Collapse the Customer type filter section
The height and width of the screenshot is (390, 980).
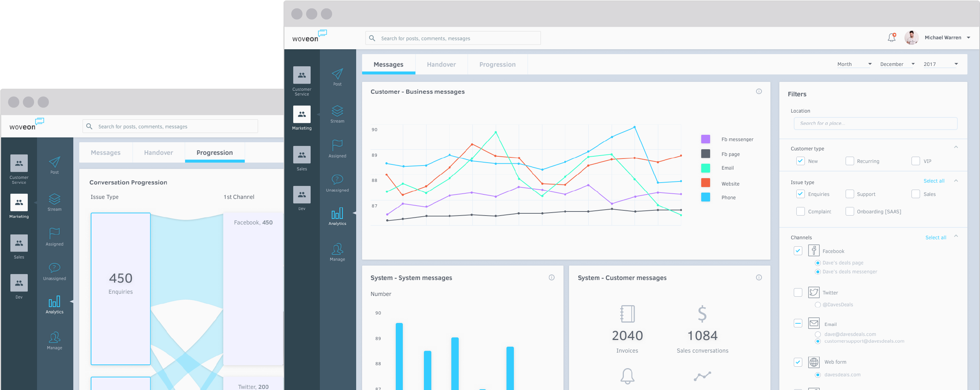[x=956, y=147]
